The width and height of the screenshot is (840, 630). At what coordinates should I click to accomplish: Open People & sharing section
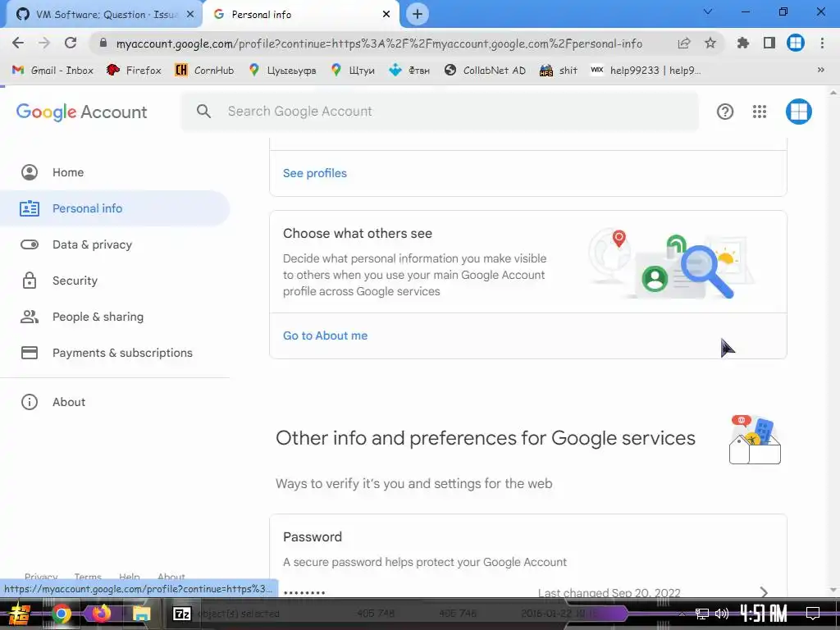point(115,317)
